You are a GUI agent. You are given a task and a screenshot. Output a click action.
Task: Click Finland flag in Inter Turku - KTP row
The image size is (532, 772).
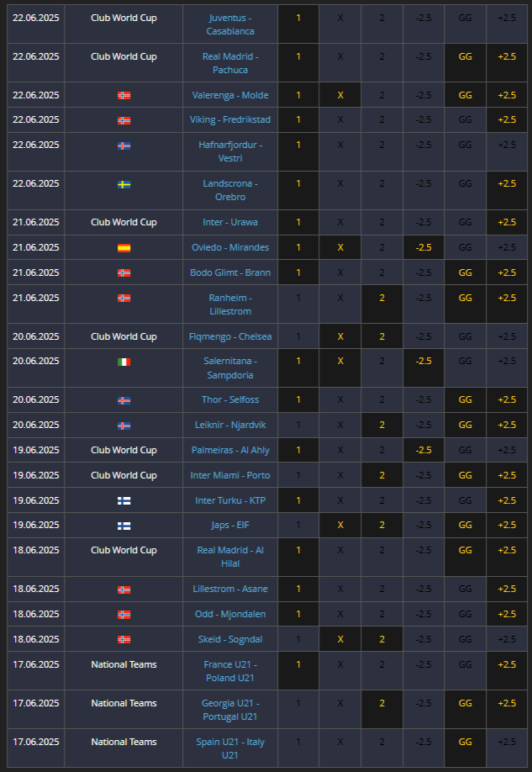tap(124, 500)
